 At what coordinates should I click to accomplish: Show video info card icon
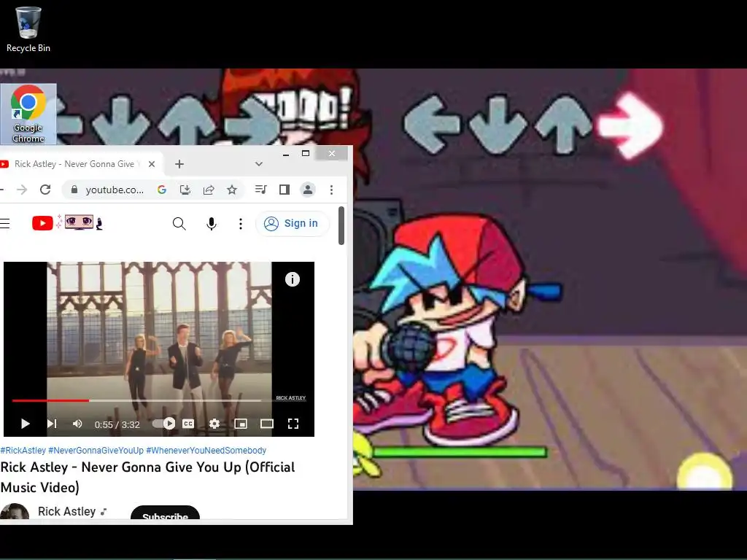tap(293, 279)
